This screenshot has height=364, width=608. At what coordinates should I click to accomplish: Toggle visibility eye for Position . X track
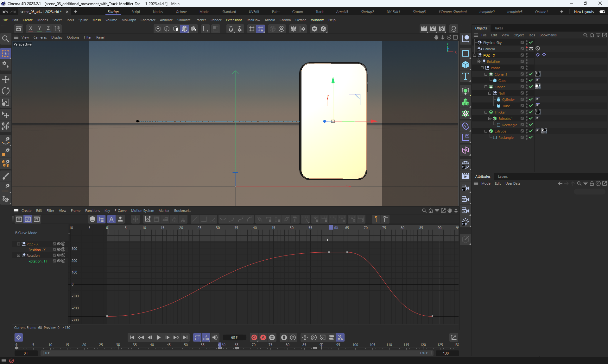tap(59, 250)
